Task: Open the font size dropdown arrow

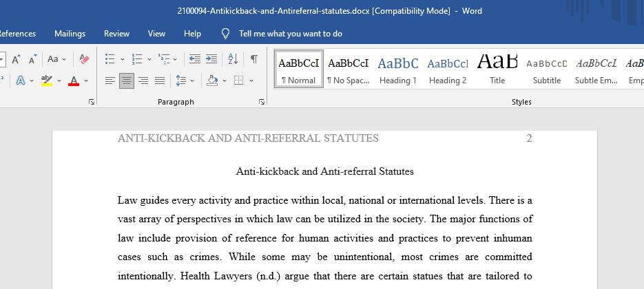Action: [x=2, y=60]
